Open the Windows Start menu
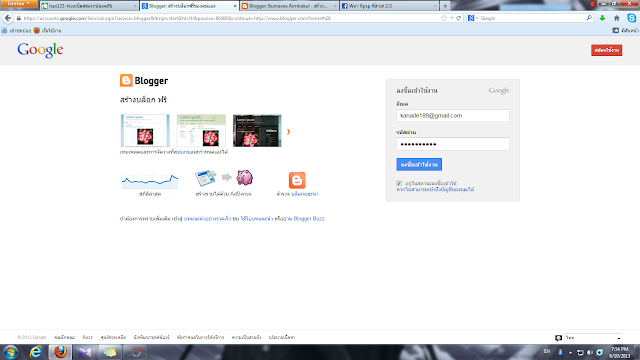The height and width of the screenshot is (360, 640). [11, 352]
